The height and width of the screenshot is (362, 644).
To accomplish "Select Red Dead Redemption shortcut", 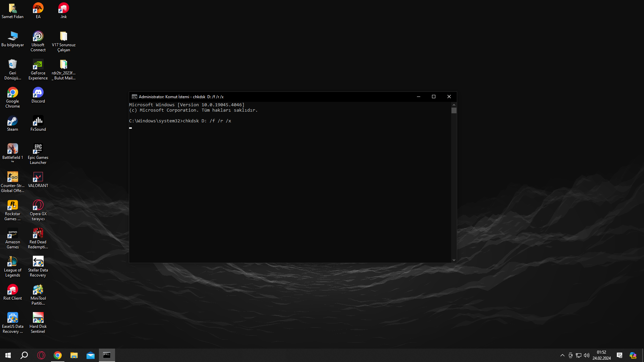I will [38, 238].
